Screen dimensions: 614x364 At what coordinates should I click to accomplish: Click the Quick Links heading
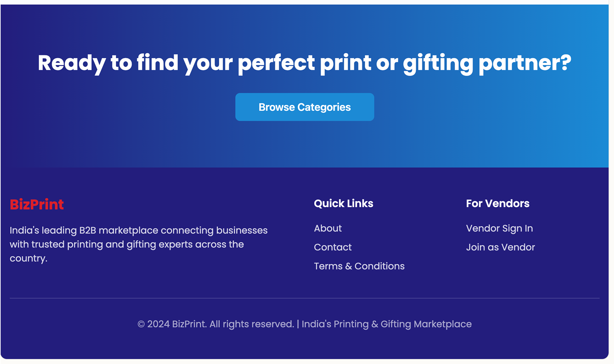click(343, 203)
